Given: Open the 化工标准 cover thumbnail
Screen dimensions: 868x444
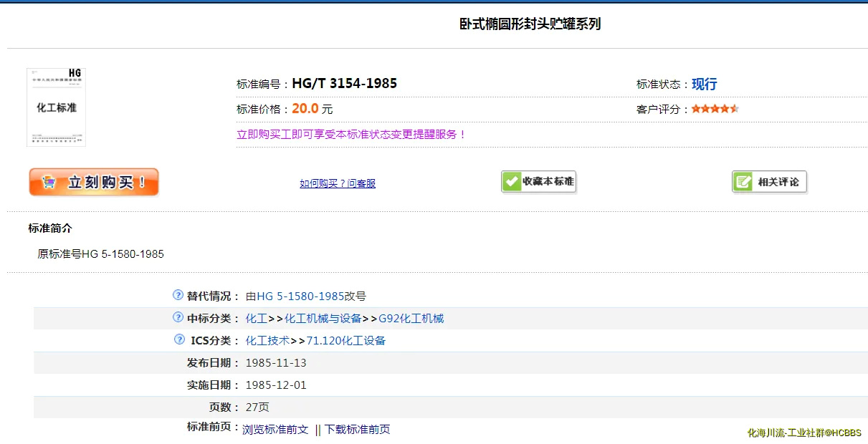Looking at the screenshot, I should click(x=56, y=107).
